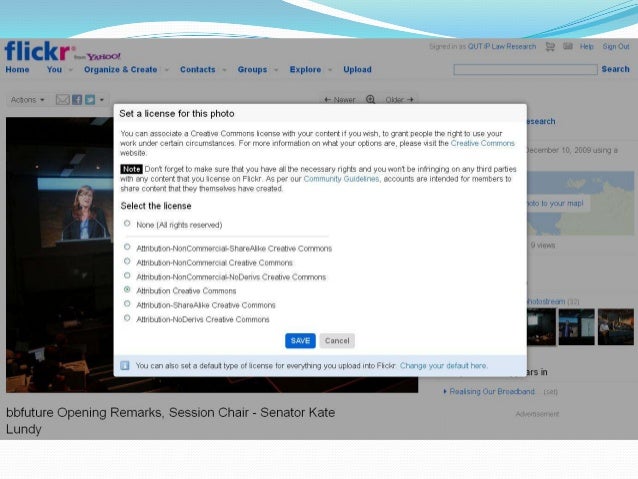
Task: Open the mail icon near Help
Action: (568, 46)
